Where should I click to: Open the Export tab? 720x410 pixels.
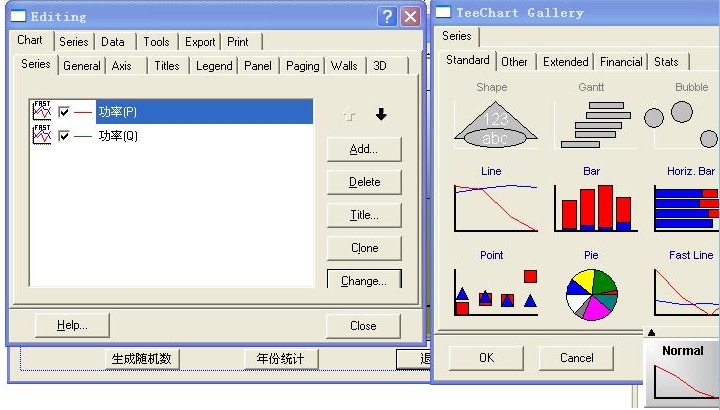coord(200,42)
